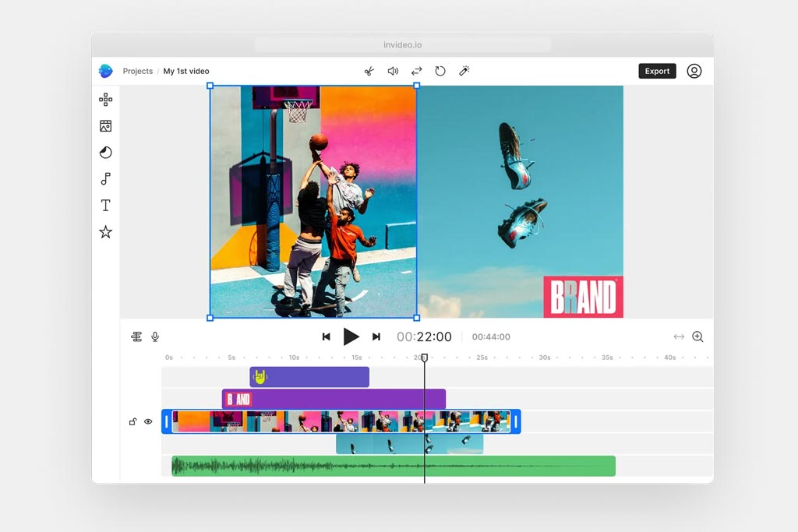Image resolution: width=798 pixels, height=532 pixels.
Task: Select the green audio waveform clip
Action: [x=394, y=466]
